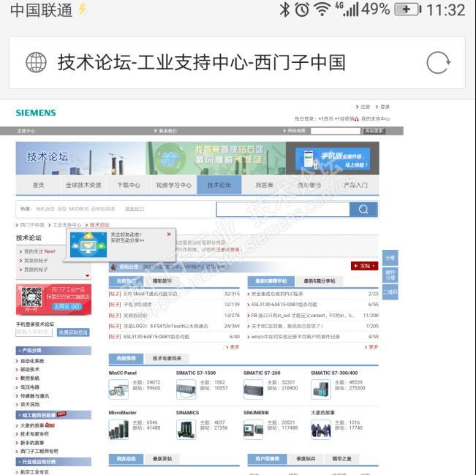Open the 全球技术资源 nav tab
Viewport: 476px width, 475px height.
pyautogui.click(x=83, y=185)
